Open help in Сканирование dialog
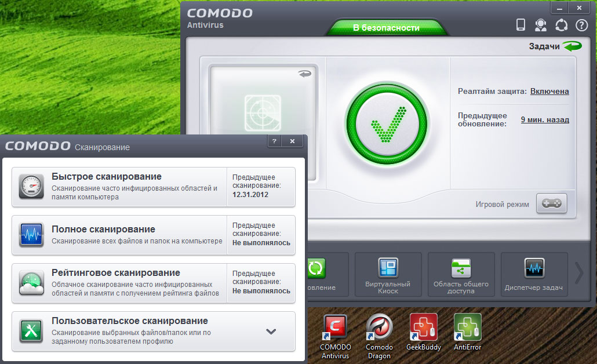This screenshot has width=597, height=364. (274, 141)
